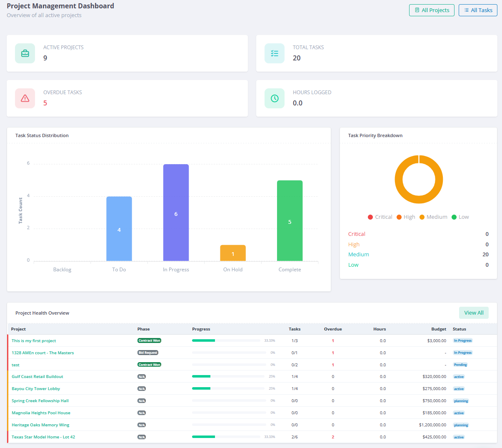Click the red legend dot next to Critical
Image resolution: width=502 pixels, height=448 pixels.
[x=370, y=217]
